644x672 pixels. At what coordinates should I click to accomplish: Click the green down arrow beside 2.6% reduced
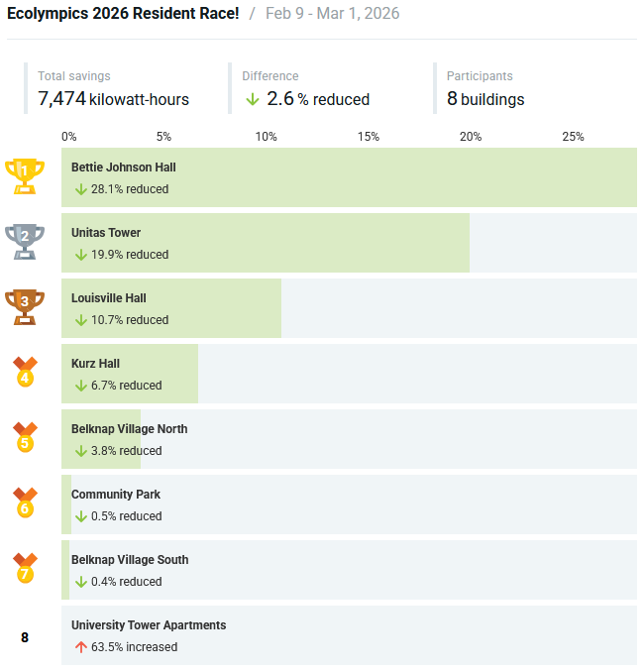[x=253, y=99]
